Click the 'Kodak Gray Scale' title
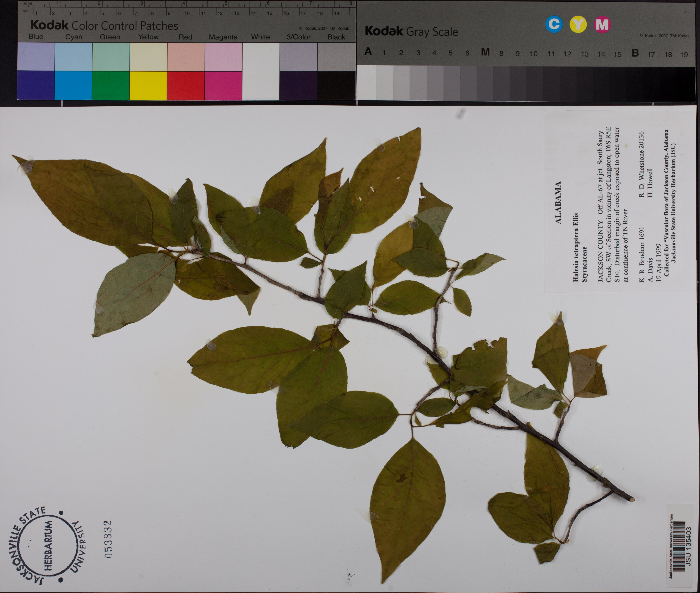Screen dimensions: 700x593 coord(411,31)
